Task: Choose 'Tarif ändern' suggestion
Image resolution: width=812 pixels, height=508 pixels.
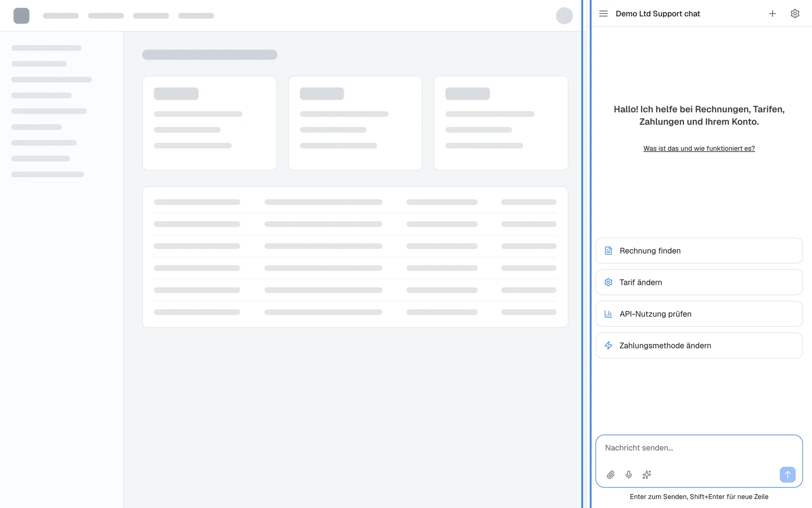Action: [x=699, y=282]
